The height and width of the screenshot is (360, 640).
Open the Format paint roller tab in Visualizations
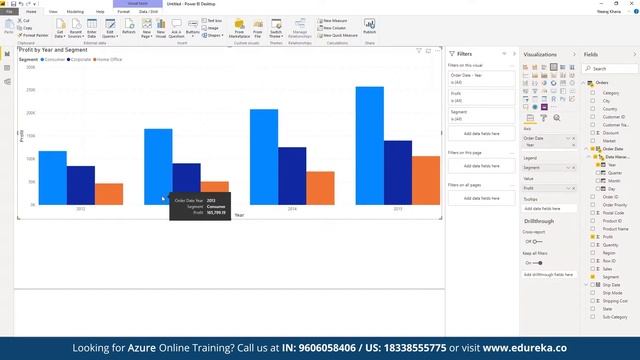(543, 118)
